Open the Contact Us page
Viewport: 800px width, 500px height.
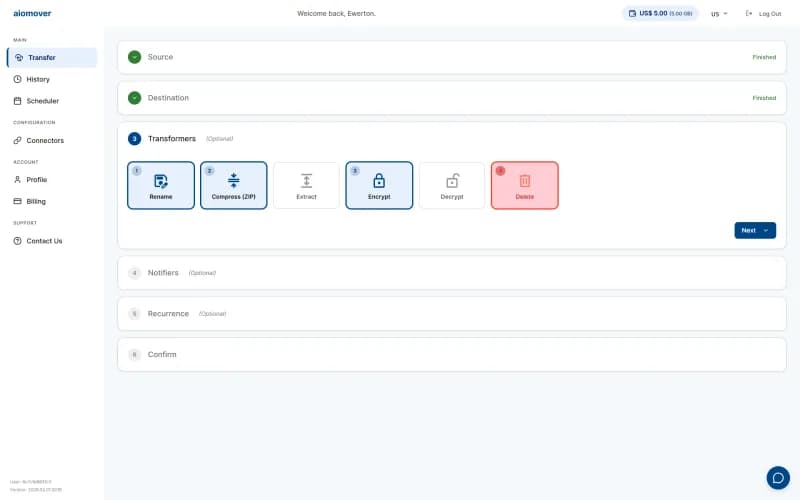point(52,241)
